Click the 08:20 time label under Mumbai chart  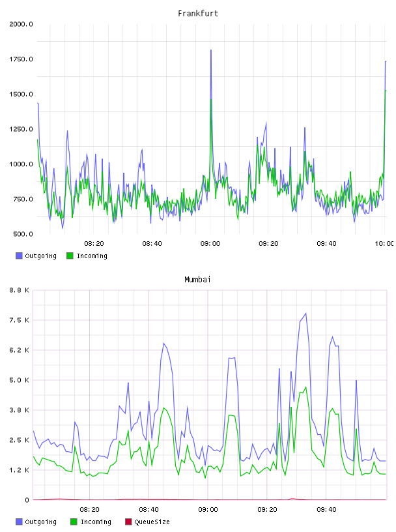tap(89, 509)
